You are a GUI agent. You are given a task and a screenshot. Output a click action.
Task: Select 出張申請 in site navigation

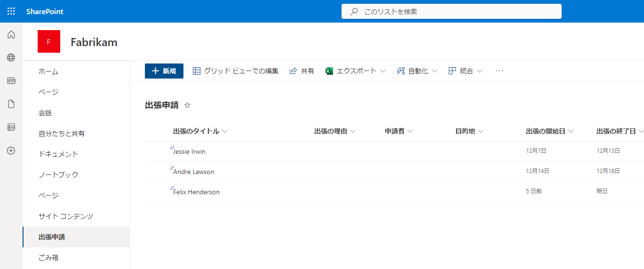(76, 237)
